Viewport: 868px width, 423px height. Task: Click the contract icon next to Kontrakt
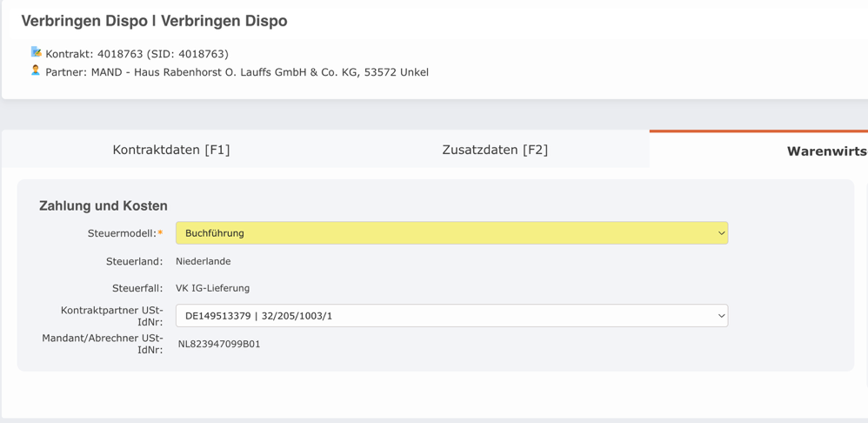pyautogui.click(x=36, y=53)
